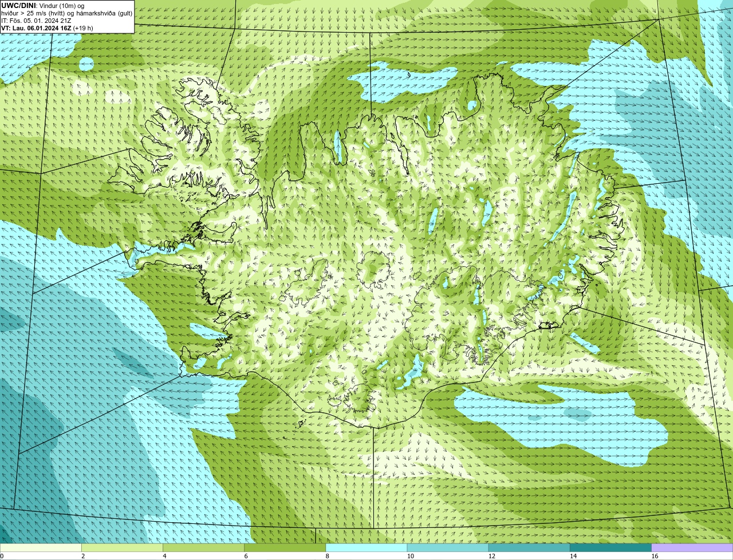This screenshot has width=733, height=560.
Task: Click the valid time 'VT: Lau. 06.01.2024 16Z (+19 h)'
Action: 47,28
